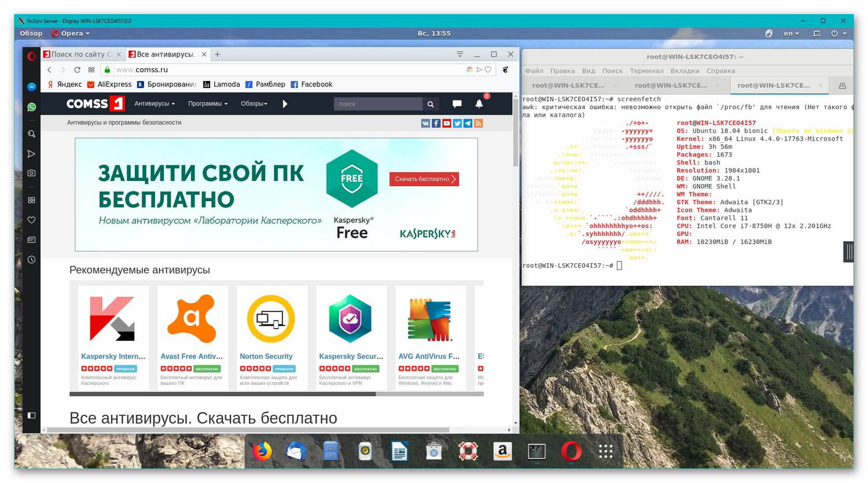Show all applications grid in the dock
The height and width of the screenshot is (483, 868).
coord(605,451)
